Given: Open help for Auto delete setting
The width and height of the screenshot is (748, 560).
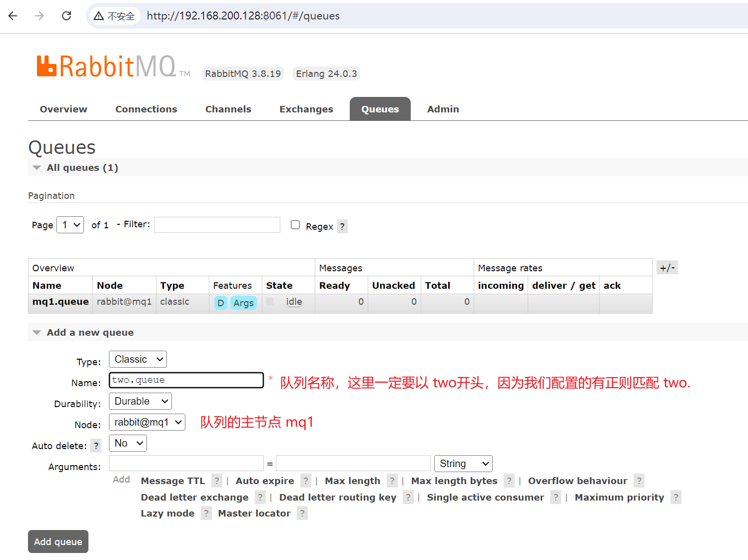Looking at the screenshot, I should 95,446.
